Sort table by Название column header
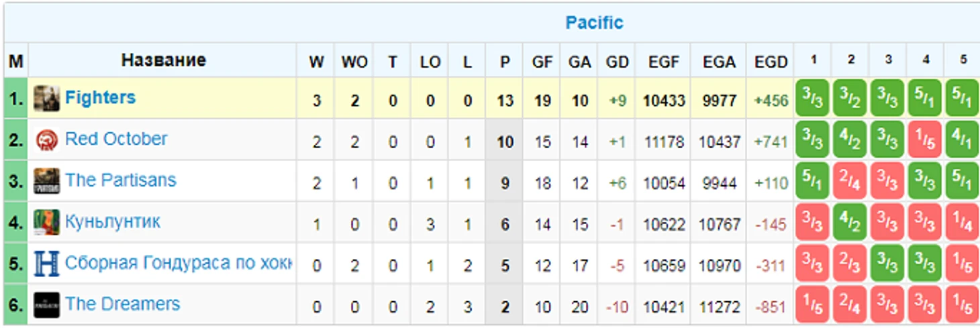980x328 pixels. (163, 60)
